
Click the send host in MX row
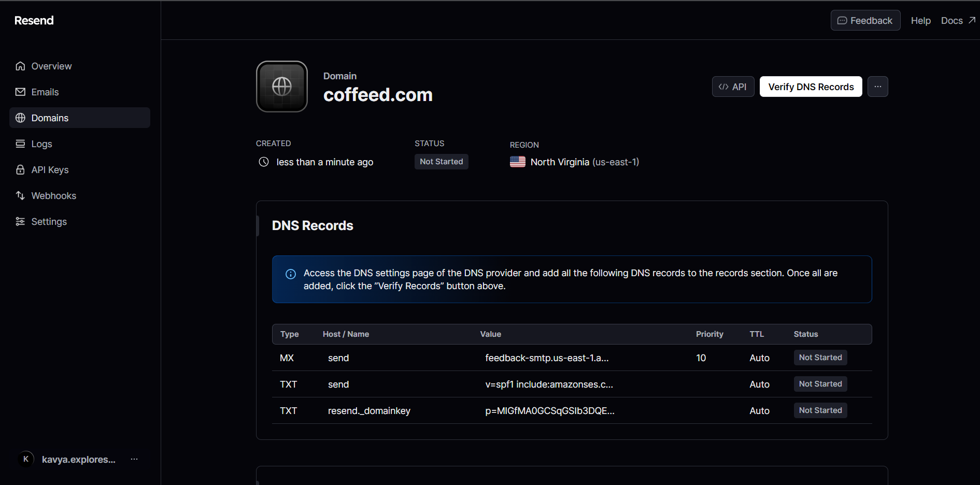click(338, 358)
